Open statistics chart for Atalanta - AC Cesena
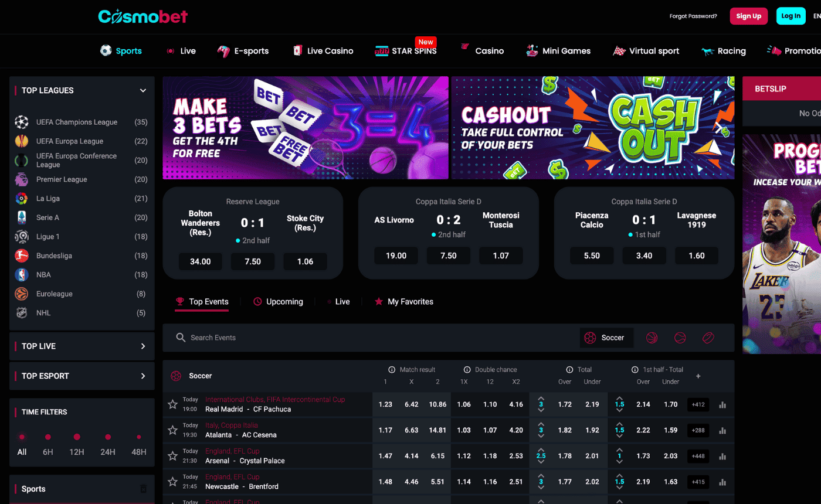 (722, 430)
